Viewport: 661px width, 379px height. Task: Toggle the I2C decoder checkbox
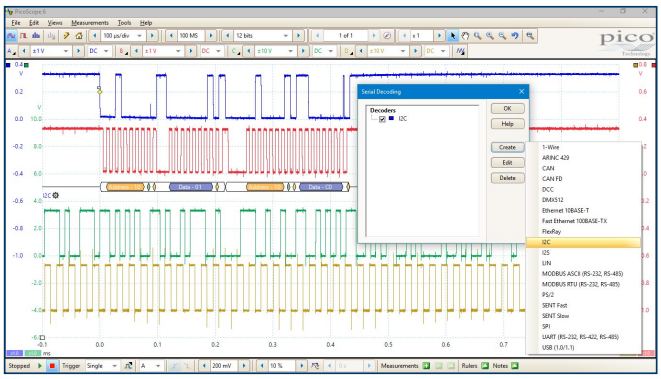pyautogui.click(x=382, y=119)
